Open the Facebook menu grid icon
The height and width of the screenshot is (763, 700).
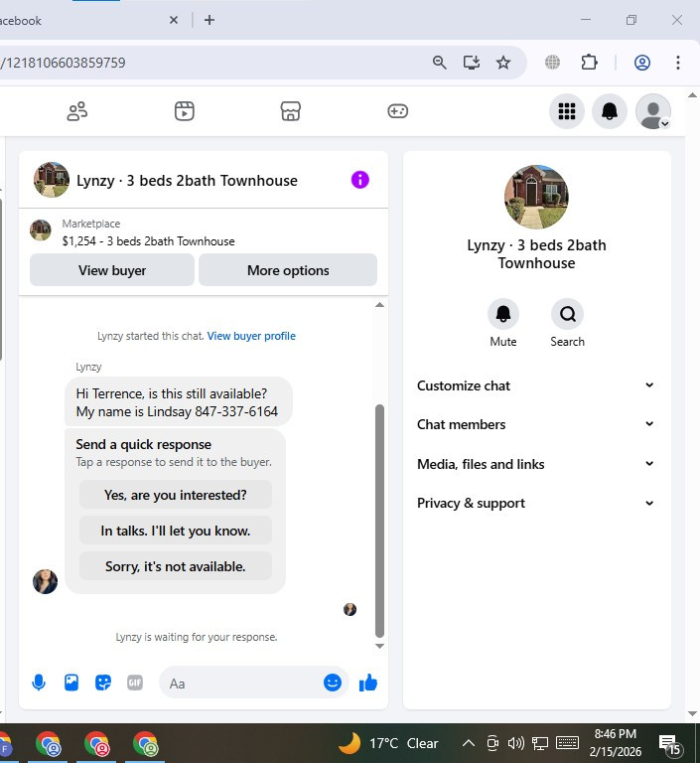(x=567, y=111)
